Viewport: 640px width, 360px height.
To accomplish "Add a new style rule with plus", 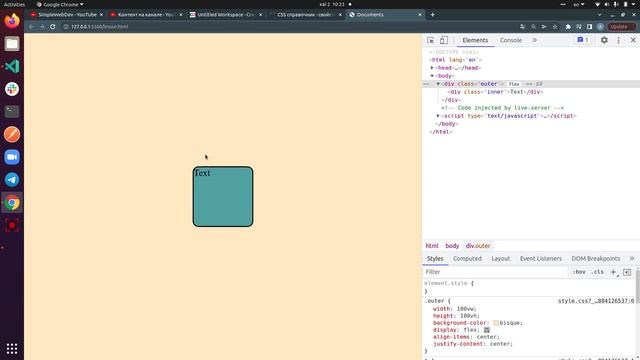I will coord(613,272).
